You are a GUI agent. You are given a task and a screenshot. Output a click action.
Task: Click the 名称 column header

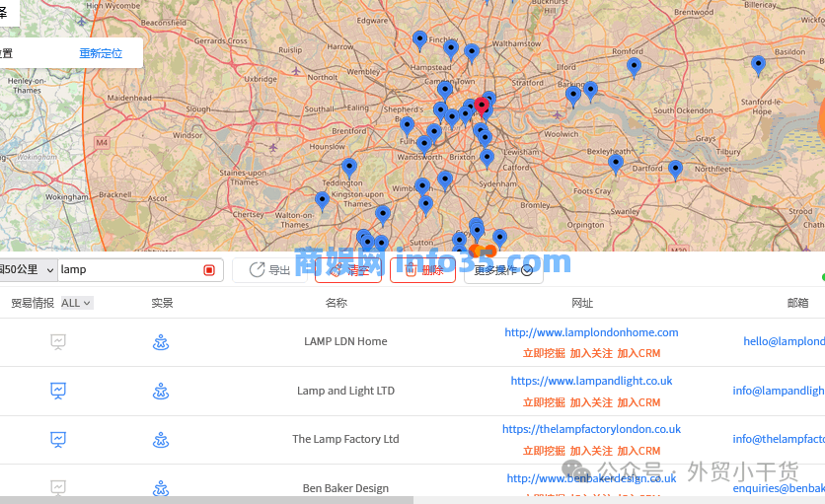click(337, 303)
